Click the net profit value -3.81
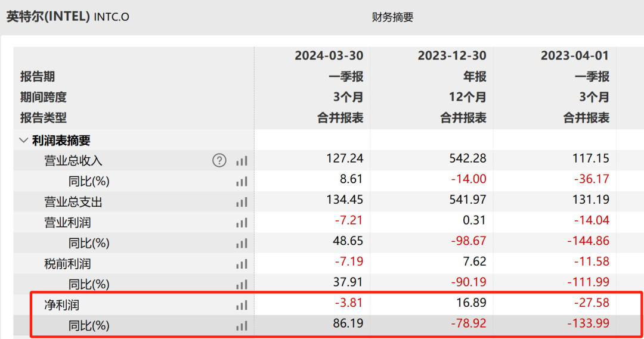This screenshot has height=339, width=644. pyautogui.click(x=349, y=303)
